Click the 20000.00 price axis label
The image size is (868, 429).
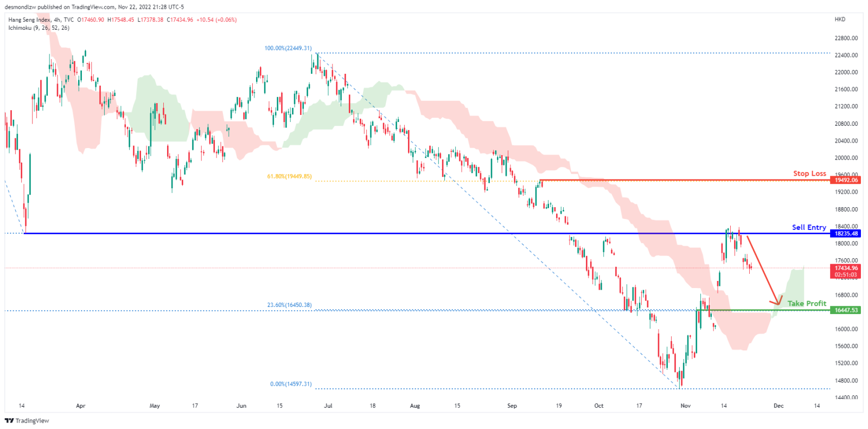(x=846, y=158)
